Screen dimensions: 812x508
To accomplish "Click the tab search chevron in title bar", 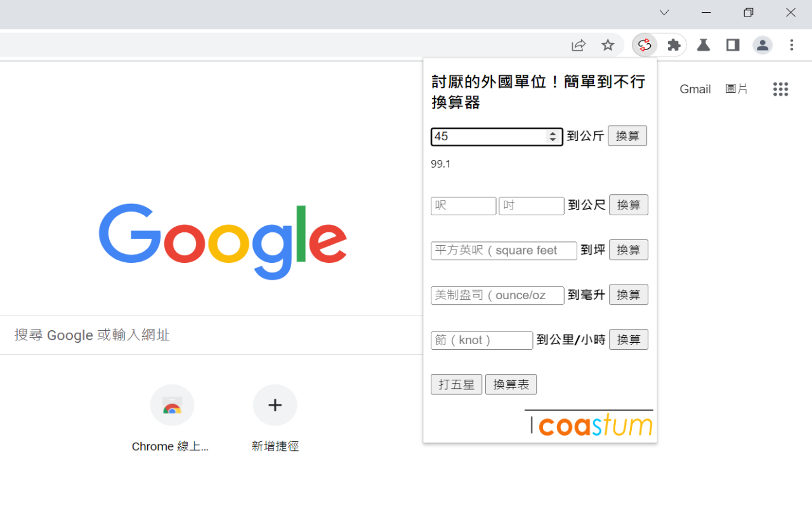I will tap(664, 13).
